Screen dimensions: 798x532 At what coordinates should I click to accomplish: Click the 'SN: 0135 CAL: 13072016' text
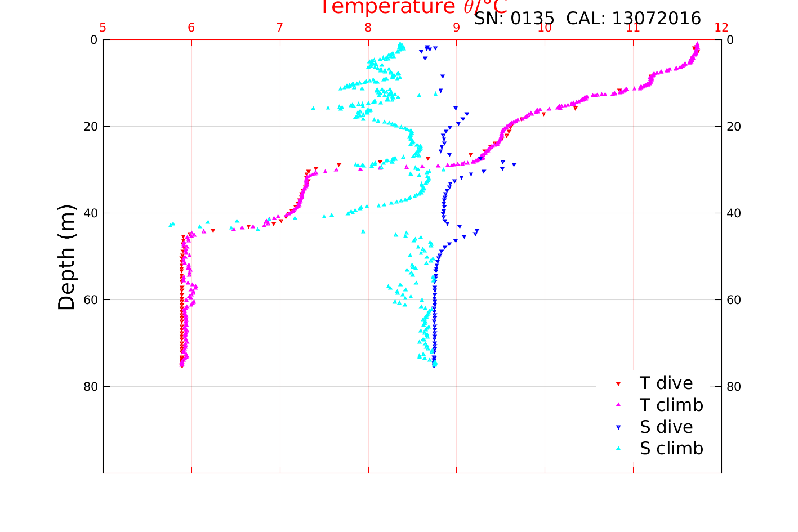[587, 19]
